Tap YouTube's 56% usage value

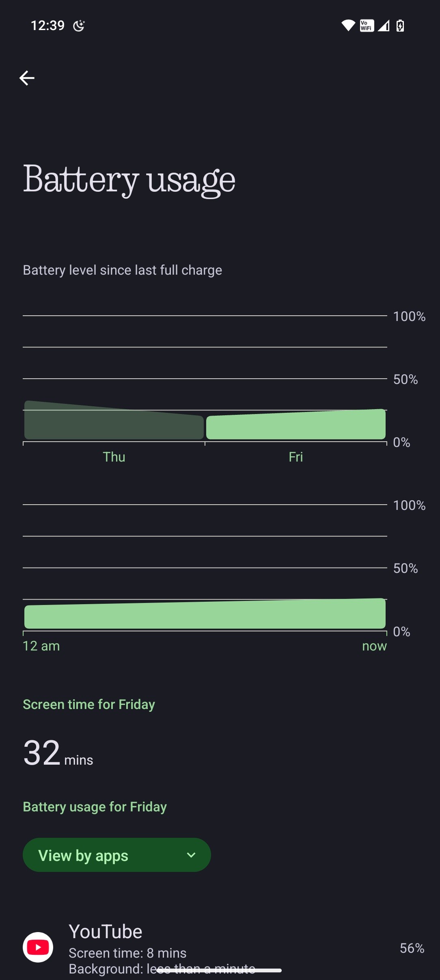point(412,948)
